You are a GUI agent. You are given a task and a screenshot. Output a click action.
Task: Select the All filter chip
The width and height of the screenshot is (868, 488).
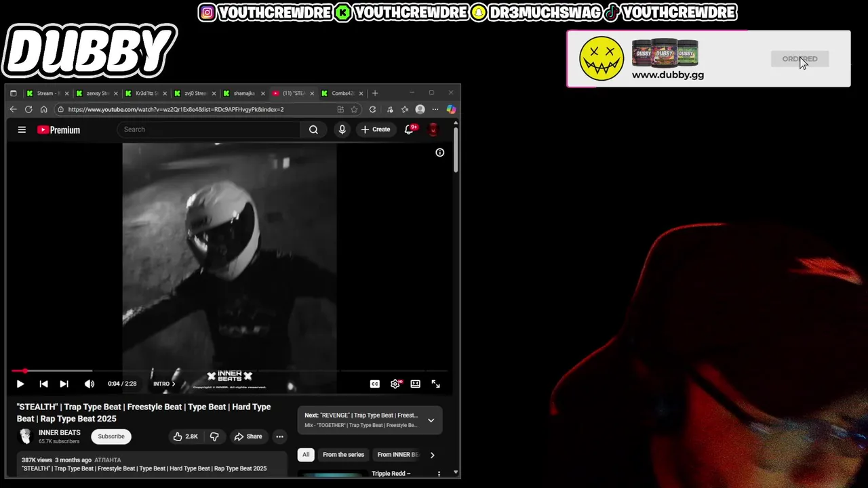pyautogui.click(x=306, y=455)
